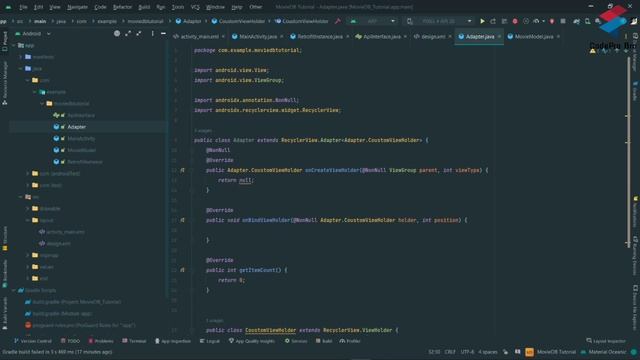Viewport: 640px width, 360px height.
Task: Click Collapse All icon in Project panel
Action: pos(139,33)
